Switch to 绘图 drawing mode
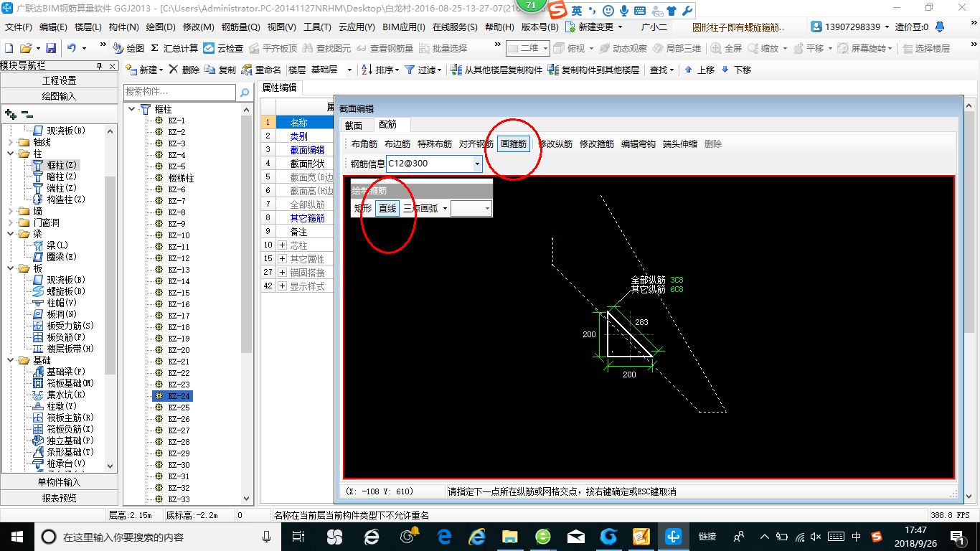 (128, 48)
